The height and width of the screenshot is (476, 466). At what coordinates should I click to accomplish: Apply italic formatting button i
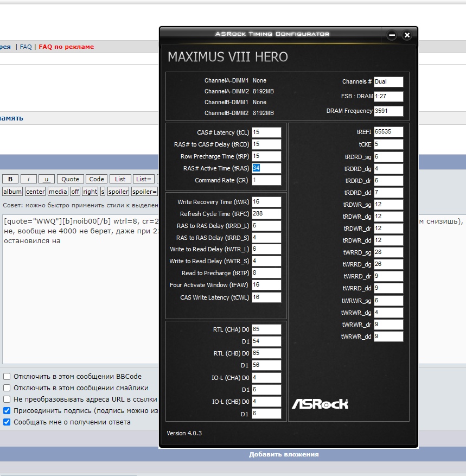tap(29, 179)
